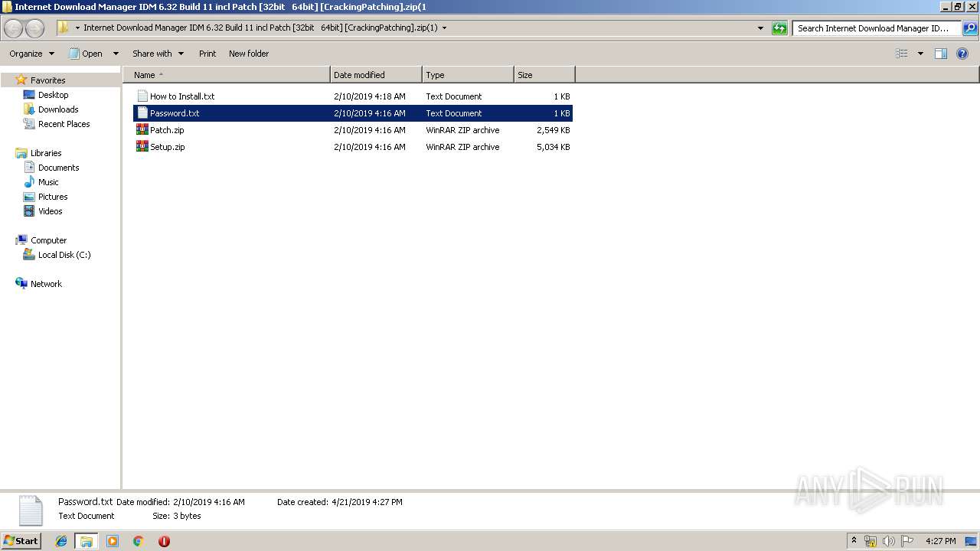980x551 pixels.
Task: Open the view options dropdown arrow
Action: click(920, 54)
